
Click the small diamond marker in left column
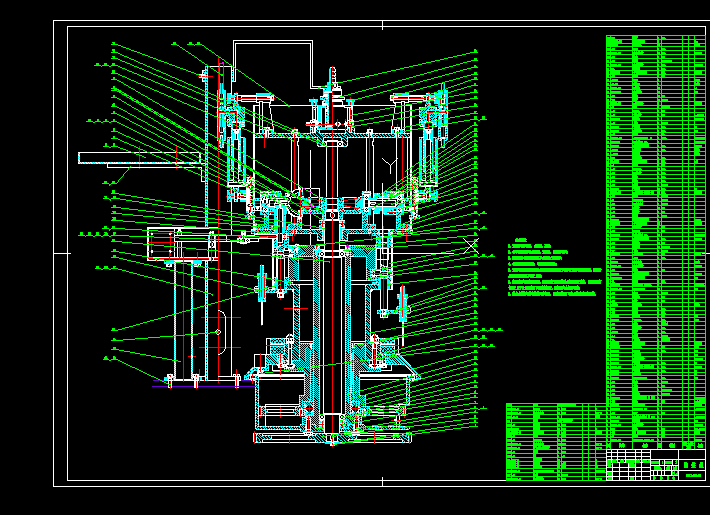pyautogui.click(x=218, y=332)
